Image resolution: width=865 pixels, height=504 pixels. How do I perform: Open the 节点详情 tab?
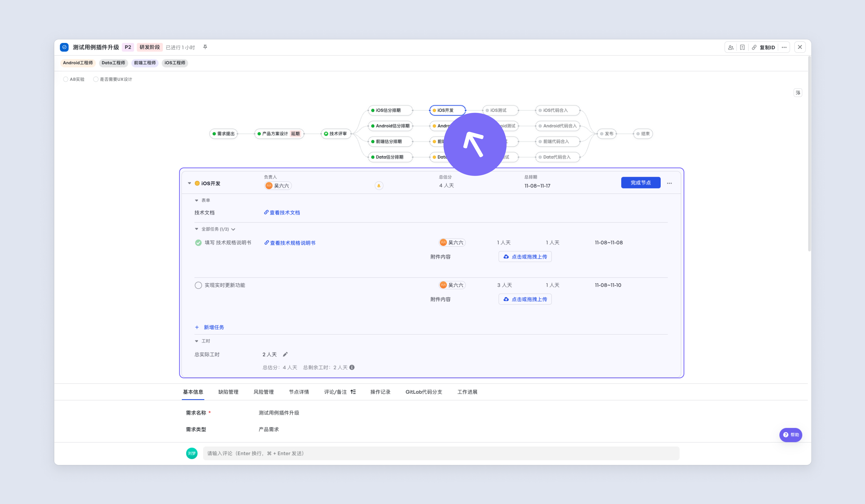[x=299, y=391]
